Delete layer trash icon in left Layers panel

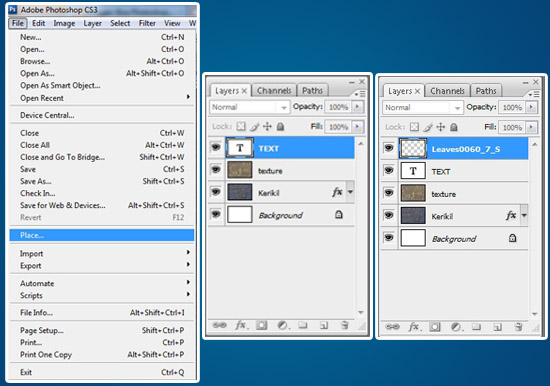(x=344, y=325)
